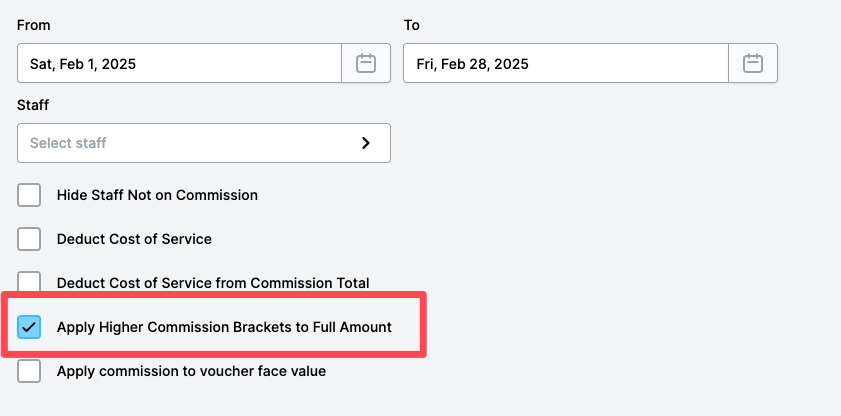The height and width of the screenshot is (416, 841).
Task: Open the From date calendar picker icon
Action: pyautogui.click(x=366, y=63)
